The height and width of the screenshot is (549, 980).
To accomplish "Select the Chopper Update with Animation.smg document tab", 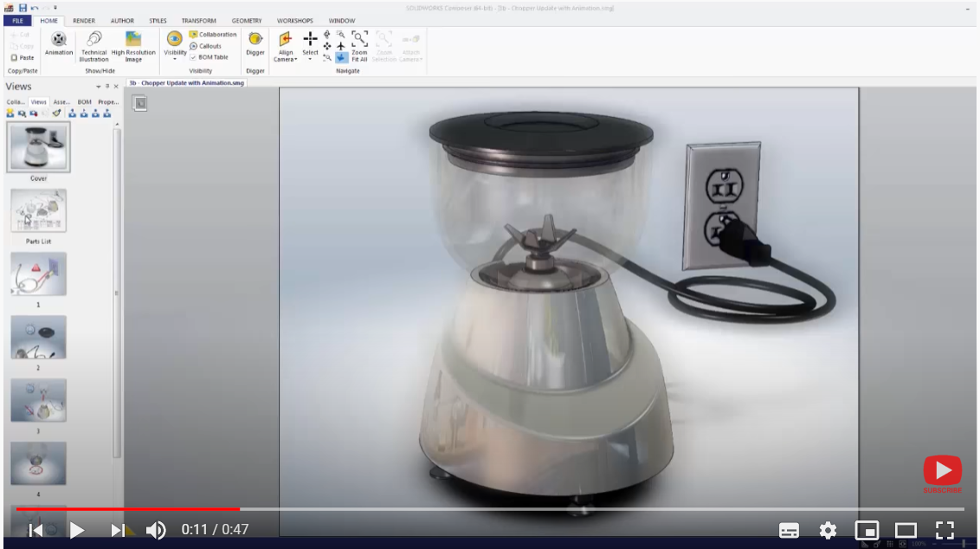I will coord(187,82).
